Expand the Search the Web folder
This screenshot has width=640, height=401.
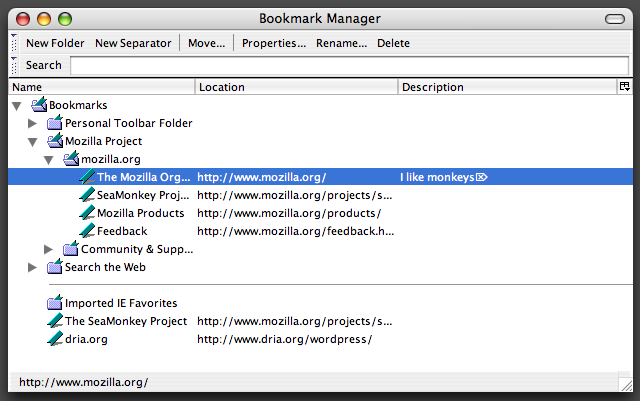32,267
